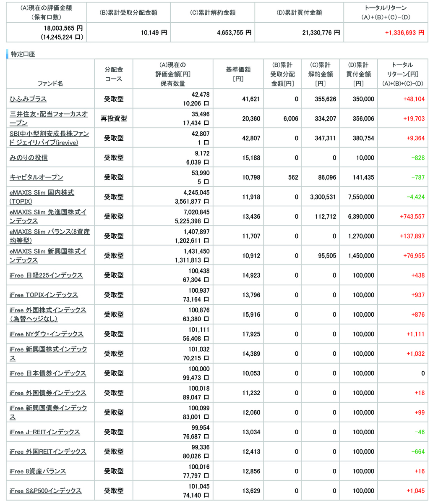This screenshot has width=433, height=504.
Task: Select base price 13,436 cell
Action: click(x=251, y=216)
